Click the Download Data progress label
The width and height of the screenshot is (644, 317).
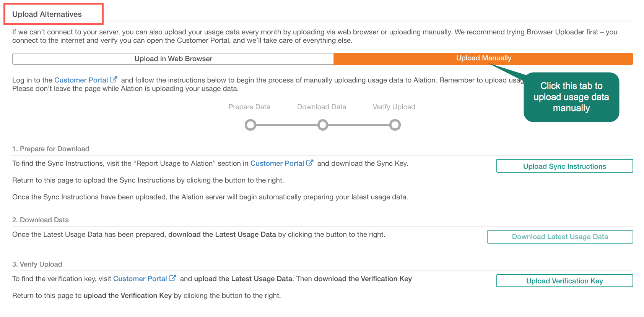click(322, 107)
